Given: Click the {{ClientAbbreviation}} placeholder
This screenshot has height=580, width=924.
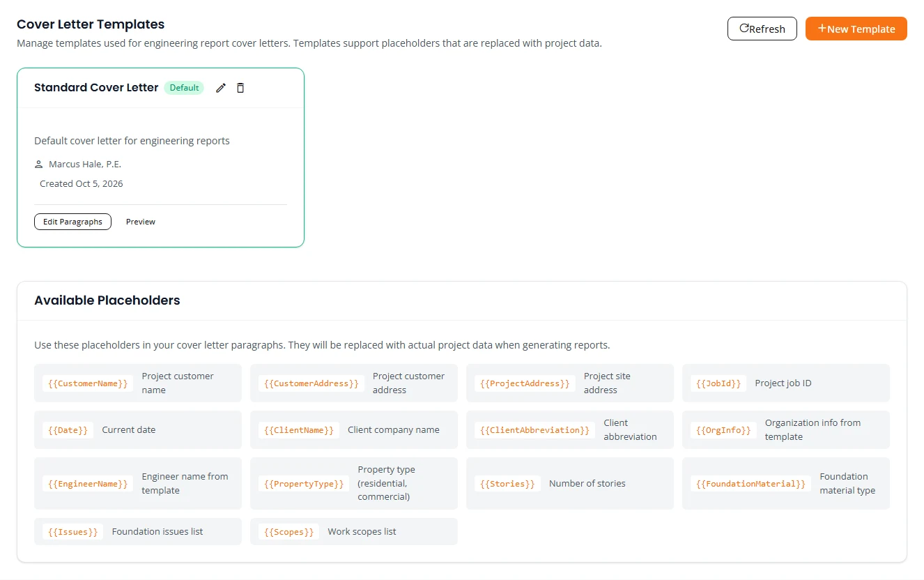Looking at the screenshot, I should pyautogui.click(x=535, y=430).
